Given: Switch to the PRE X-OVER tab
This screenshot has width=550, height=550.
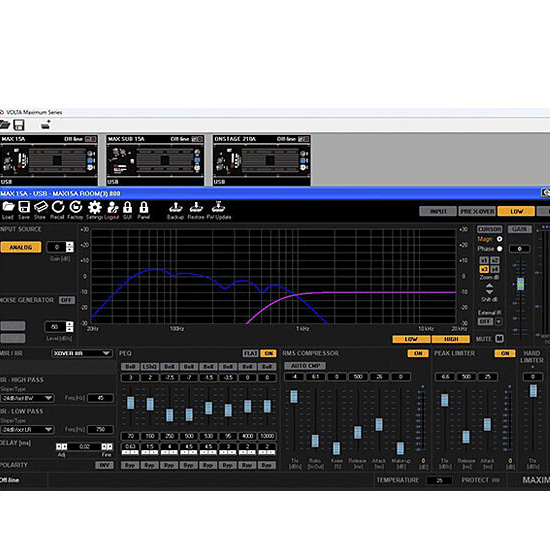Looking at the screenshot, I should pyautogui.click(x=477, y=211).
